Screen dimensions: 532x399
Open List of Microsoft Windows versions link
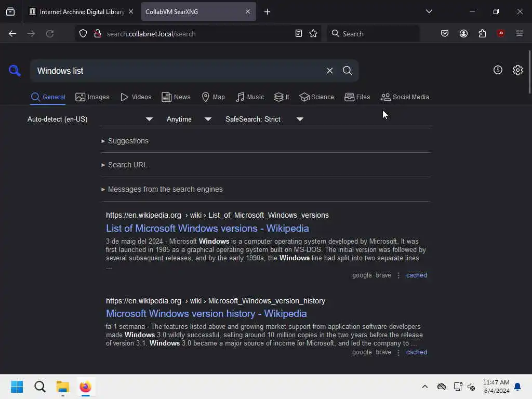207,229
